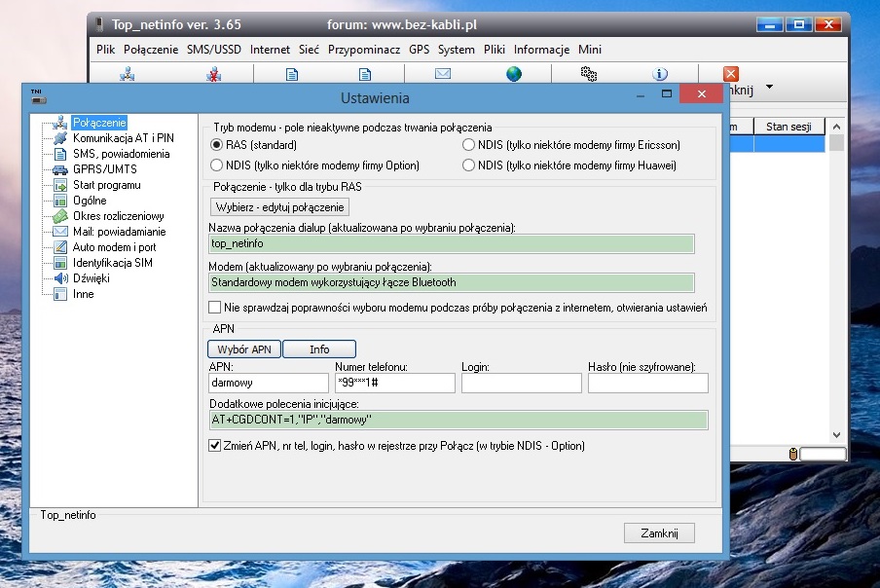
Task: Choose NDIS mode for Huawei modems
Action: click(469, 165)
